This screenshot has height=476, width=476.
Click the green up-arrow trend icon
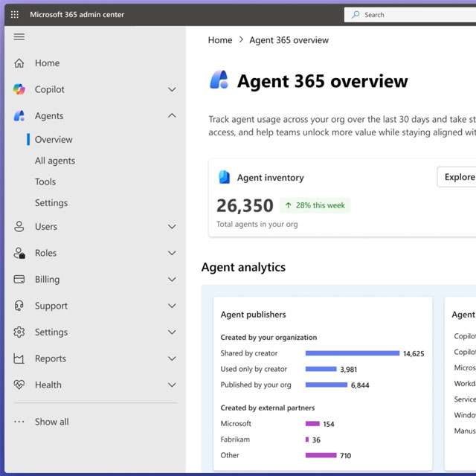point(288,205)
